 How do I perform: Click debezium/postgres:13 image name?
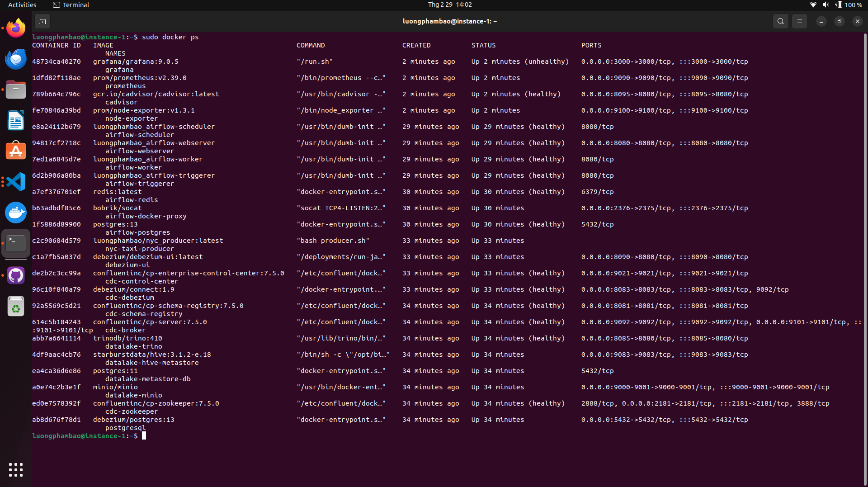click(134, 420)
